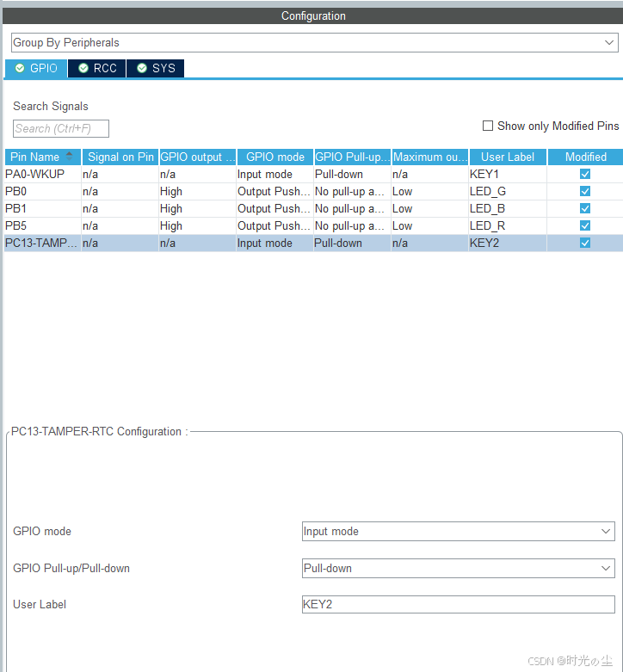The width and height of the screenshot is (623, 672).
Task: Click the Pin Name sort arrow icon
Action: point(69,156)
